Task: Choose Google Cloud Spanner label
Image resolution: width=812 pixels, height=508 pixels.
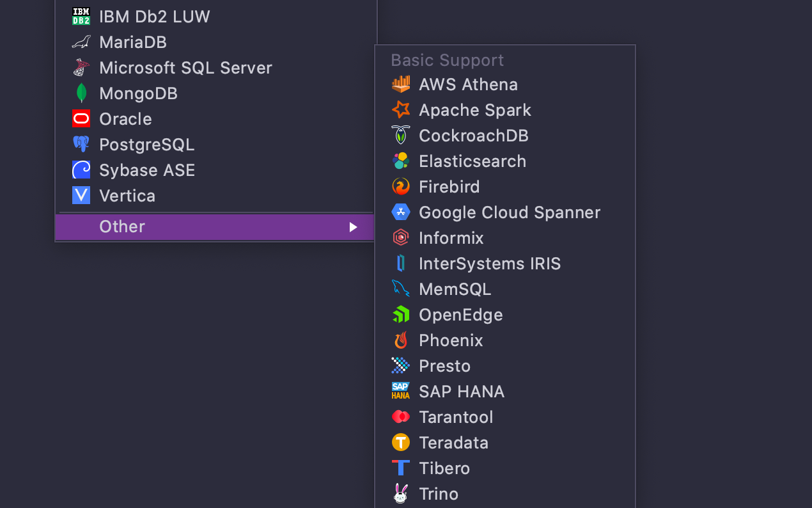Action: 510,212
